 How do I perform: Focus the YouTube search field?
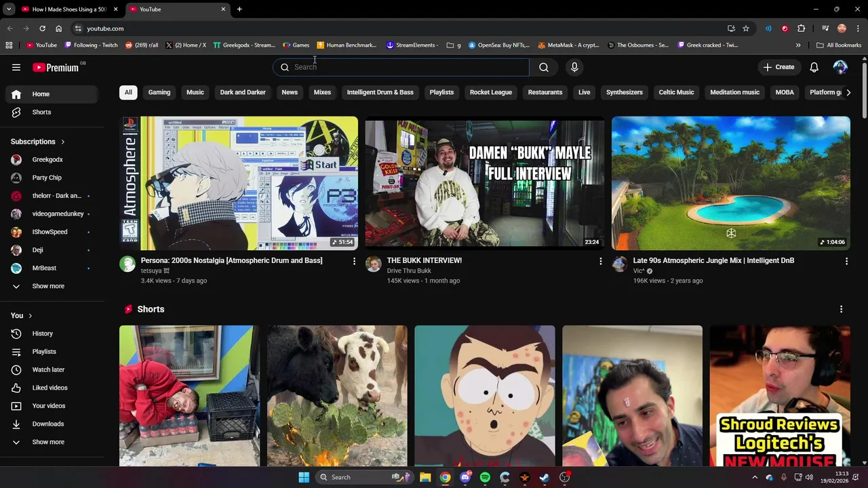(401, 67)
